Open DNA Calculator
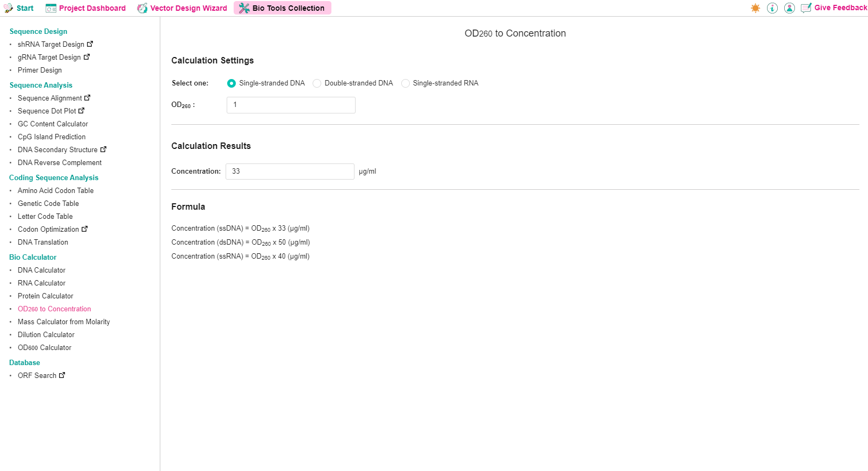Screen dimensions: 868x471 (x=42, y=270)
